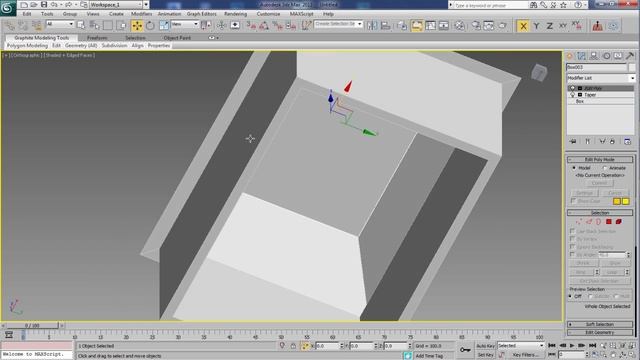Image resolution: width=640 pixels, height=360 pixels.
Task: Click the Configure Modifier Sets icon
Action: 627,141
